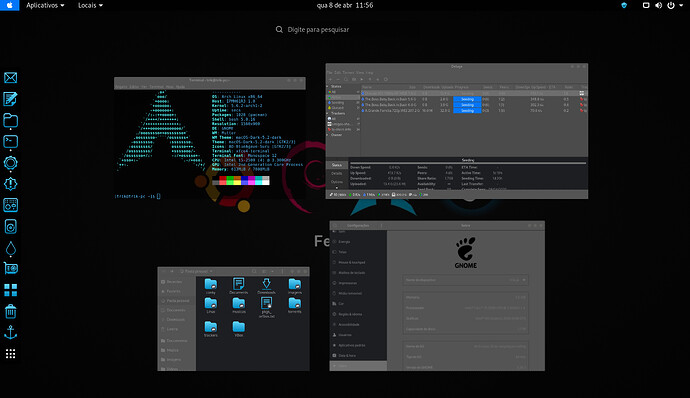This screenshot has width=690, height=398.
Task: Select Data & hora in Configurações sidebar
Action: click(358, 356)
